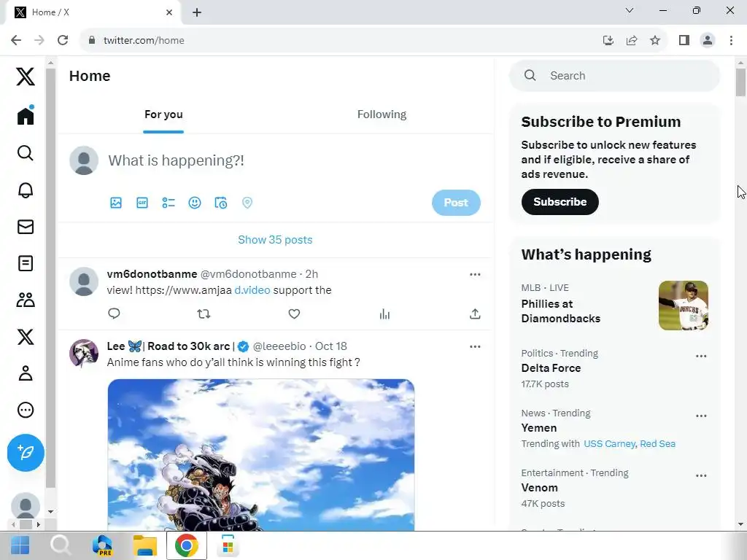747x560 pixels.
Task: Like vm6donotbanme post
Action: [295, 314]
